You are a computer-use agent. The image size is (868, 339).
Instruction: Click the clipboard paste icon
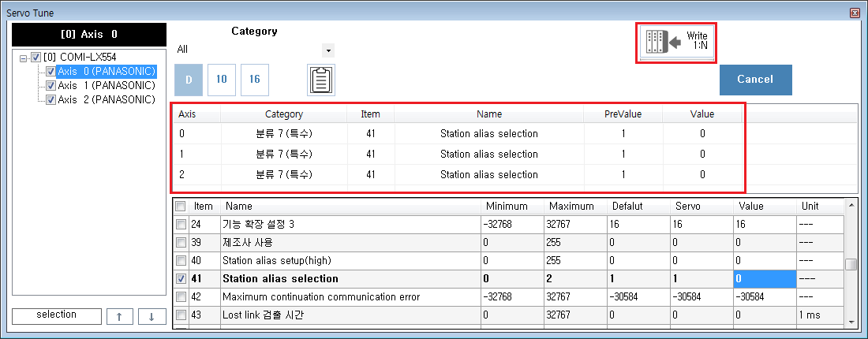click(x=321, y=80)
